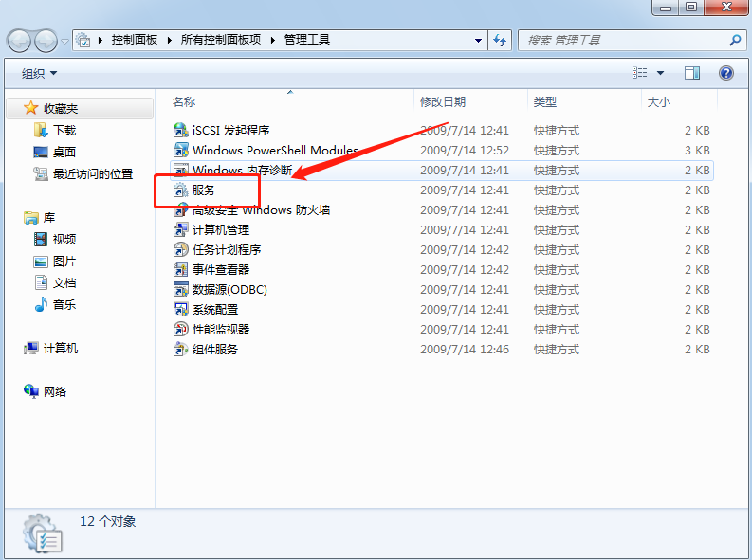Sort by the 修改日期 column header
The width and height of the screenshot is (752, 560).
(x=443, y=101)
